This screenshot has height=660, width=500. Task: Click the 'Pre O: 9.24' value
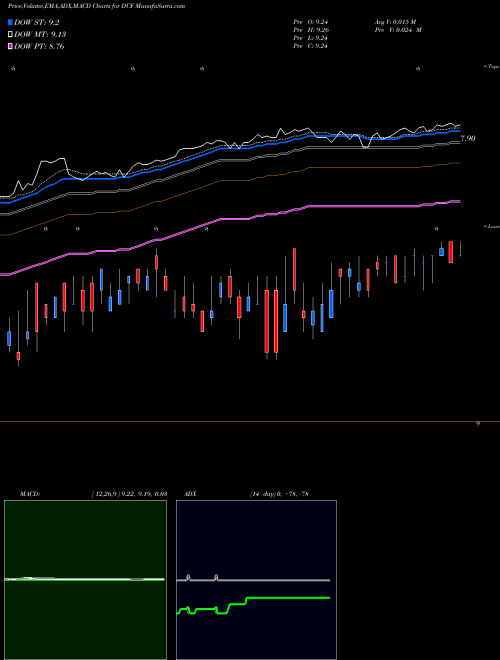(311, 22)
